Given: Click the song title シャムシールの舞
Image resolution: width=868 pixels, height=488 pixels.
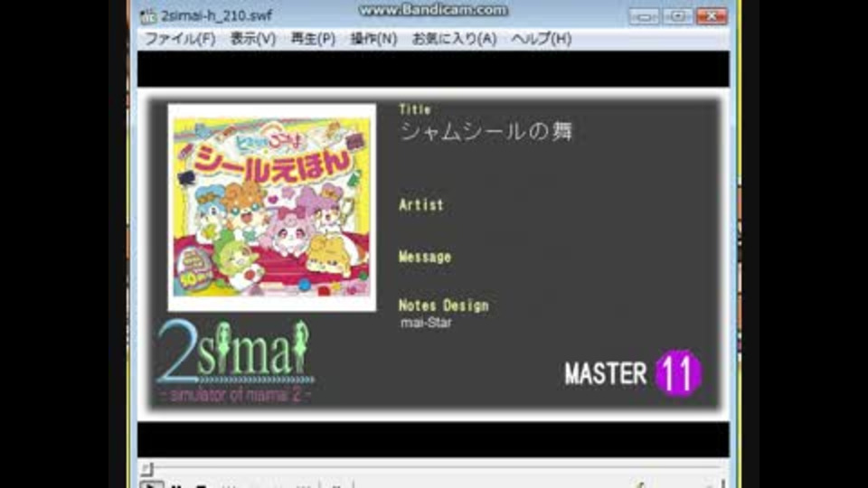Looking at the screenshot, I should pos(486,132).
